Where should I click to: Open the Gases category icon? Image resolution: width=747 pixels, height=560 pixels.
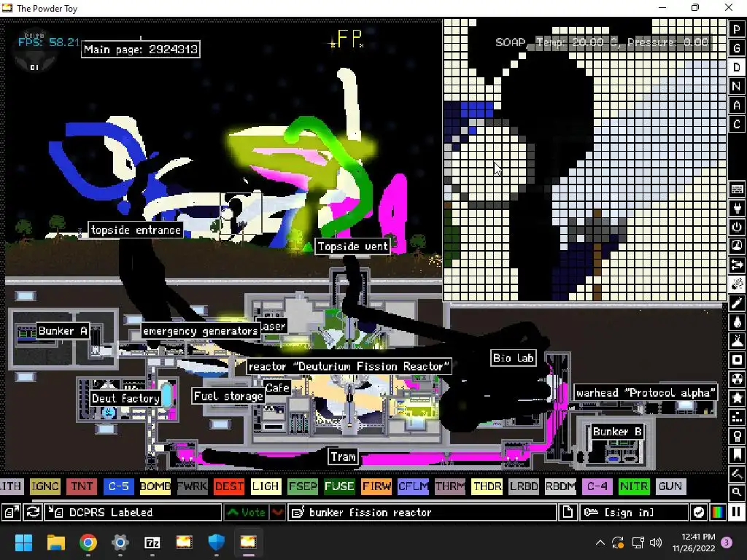737,303
